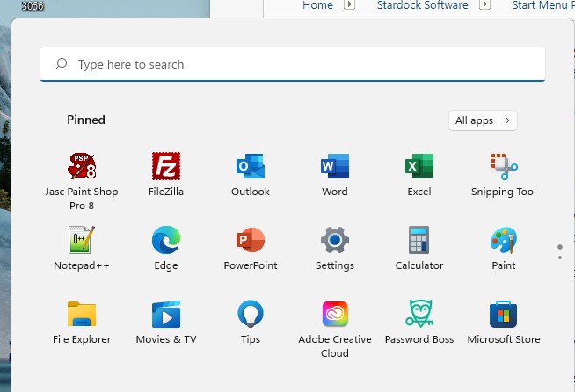Focus the Type here to search field
The height and width of the screenshot is (392, 575).
[x=293, y=64]
